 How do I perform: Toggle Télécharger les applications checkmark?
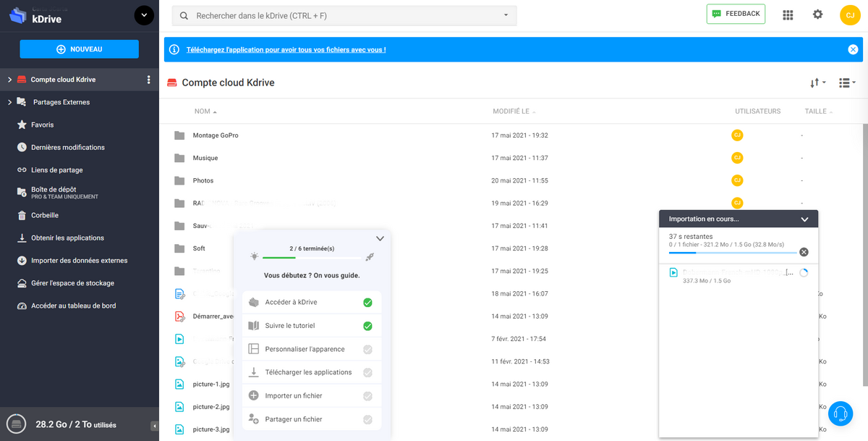coord(367,372)
